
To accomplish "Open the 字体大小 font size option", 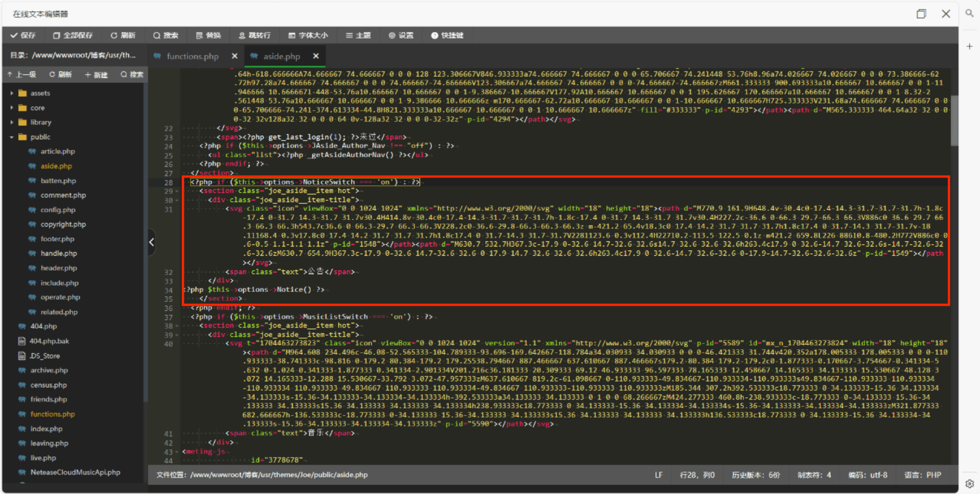I will [308, 35].
